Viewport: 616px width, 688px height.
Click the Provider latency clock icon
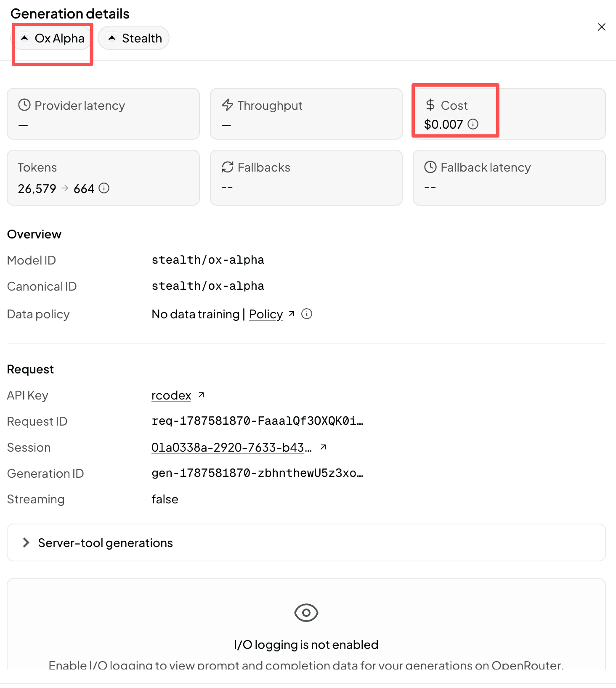(x=24, y=105)
